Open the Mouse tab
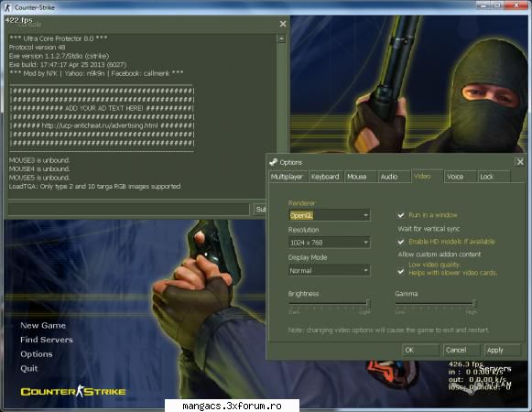 tap(361, 177)
